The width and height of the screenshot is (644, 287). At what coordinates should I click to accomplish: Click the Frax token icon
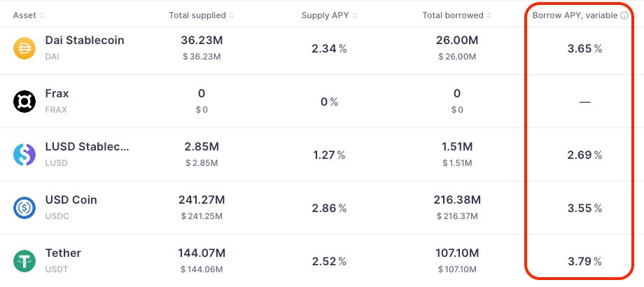pos(24,101)
